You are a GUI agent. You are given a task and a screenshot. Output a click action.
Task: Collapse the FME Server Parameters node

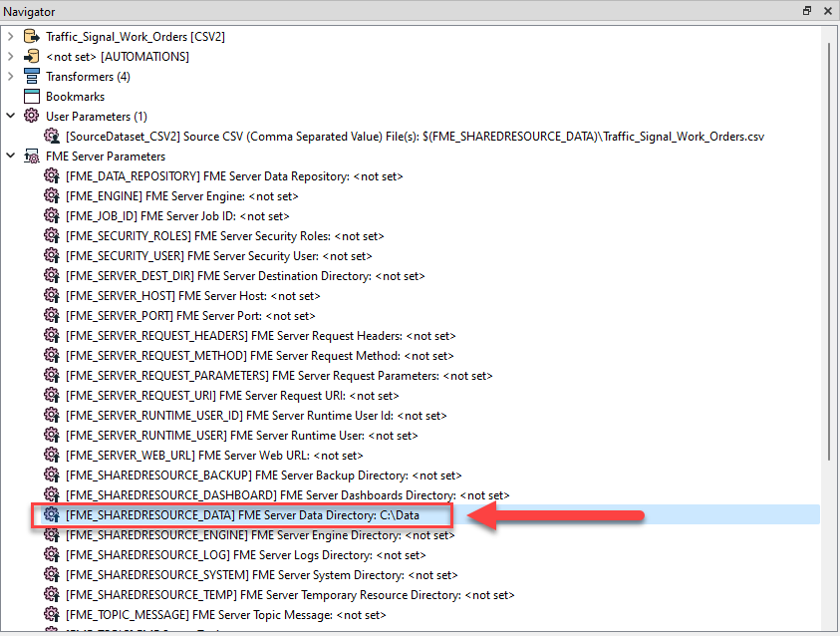coord(10,156)
